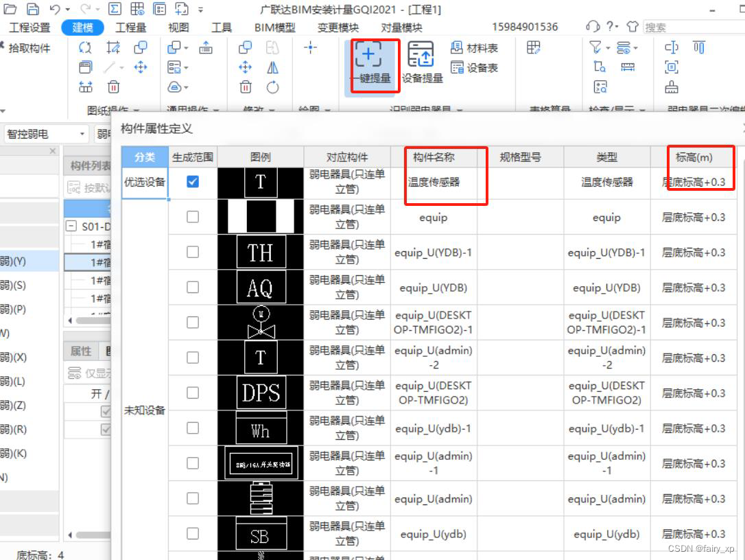Check the box in the equip_U(admin)-2 row

click(x=193, y=358)
